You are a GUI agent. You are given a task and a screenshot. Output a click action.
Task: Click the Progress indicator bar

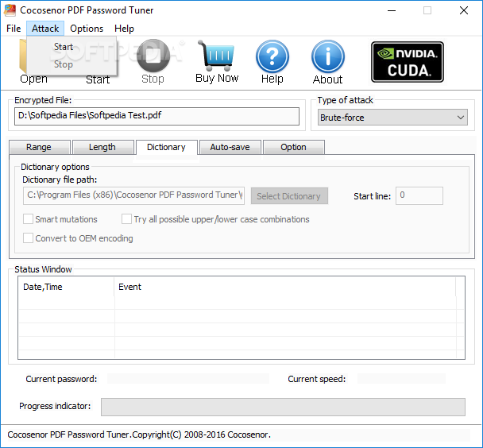283,407
